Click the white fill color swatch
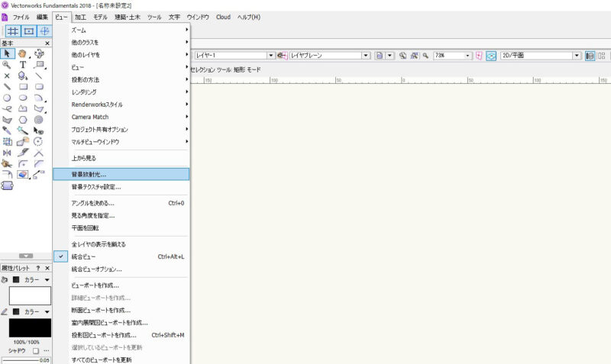 coord(30,296)
